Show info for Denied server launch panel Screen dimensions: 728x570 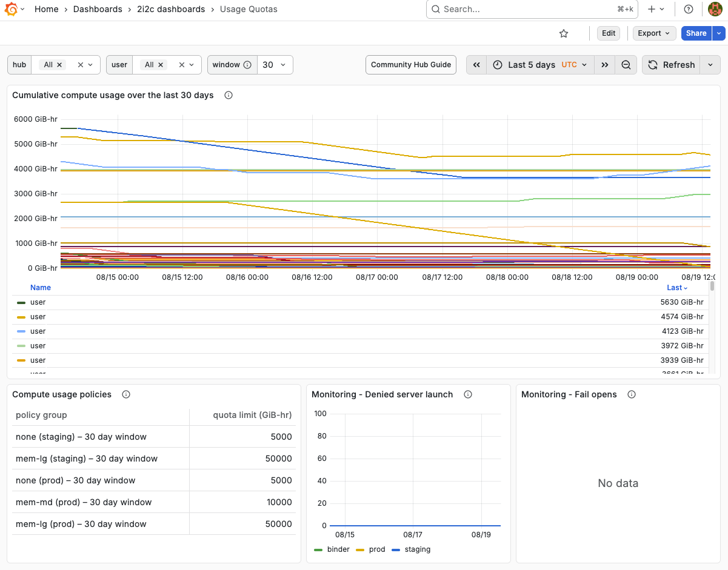click(468, 394)
